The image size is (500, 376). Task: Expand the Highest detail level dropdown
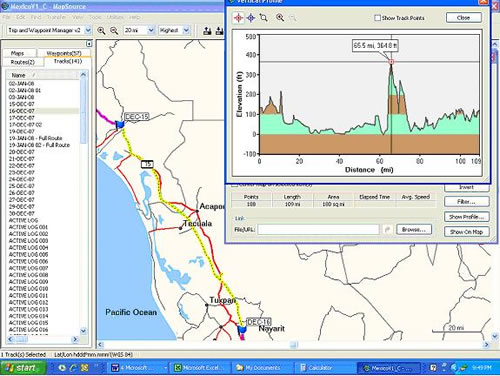click(x=186, y=30)
